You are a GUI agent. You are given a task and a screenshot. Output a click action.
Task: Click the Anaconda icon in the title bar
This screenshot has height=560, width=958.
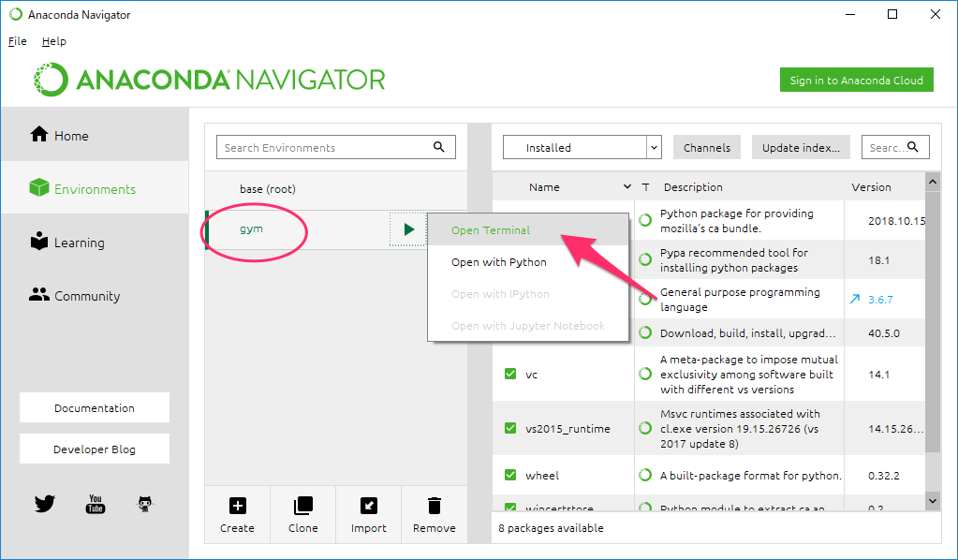(16, 14)
